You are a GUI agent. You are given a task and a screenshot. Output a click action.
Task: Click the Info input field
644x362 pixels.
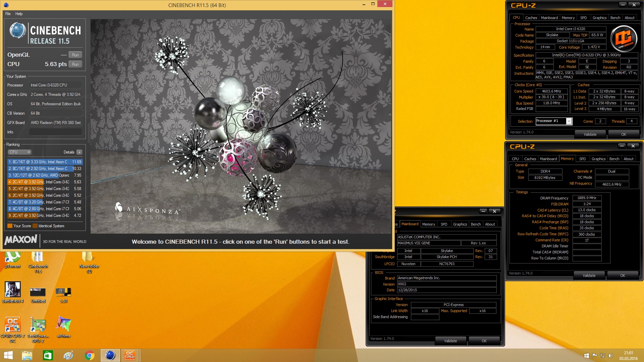point(56,132)
